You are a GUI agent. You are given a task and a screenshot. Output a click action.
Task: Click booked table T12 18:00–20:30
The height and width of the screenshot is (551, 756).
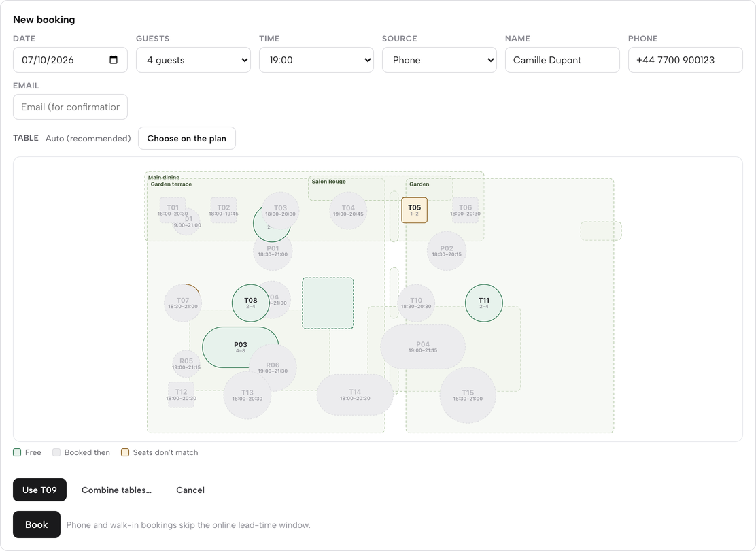click(x=181, y=395)
